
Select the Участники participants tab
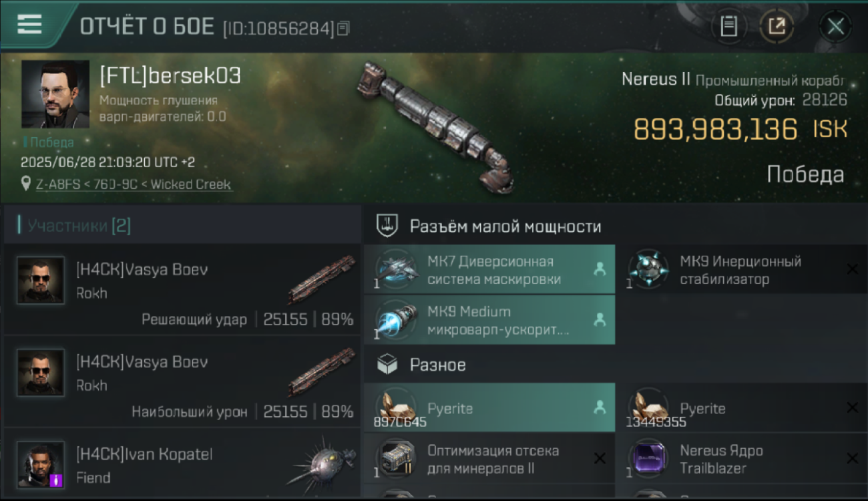(74, 226)
